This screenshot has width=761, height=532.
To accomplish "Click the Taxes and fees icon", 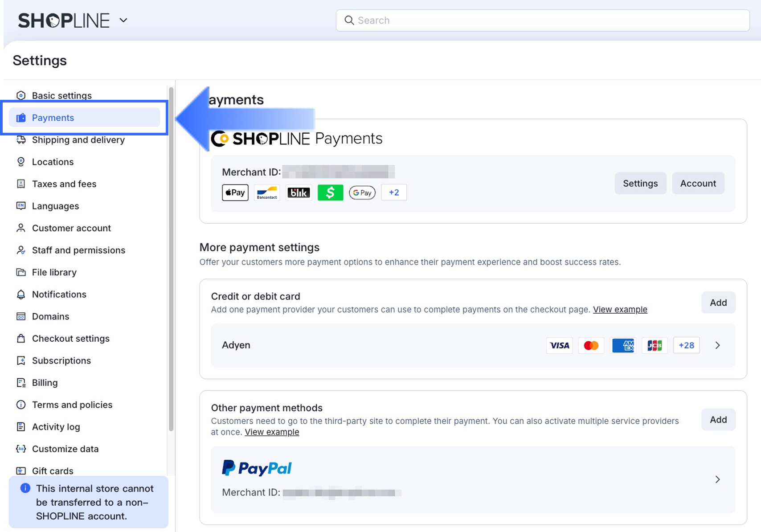I will point(21,184).
